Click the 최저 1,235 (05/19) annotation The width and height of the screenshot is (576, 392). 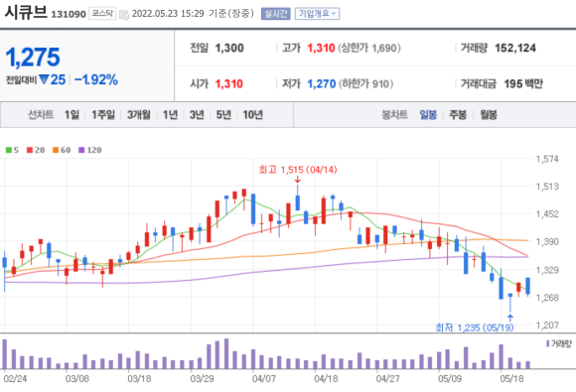(475, 327)
